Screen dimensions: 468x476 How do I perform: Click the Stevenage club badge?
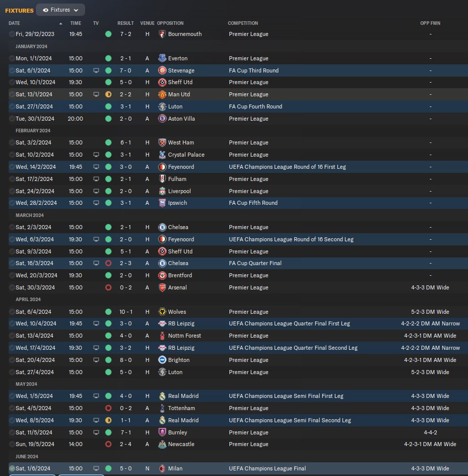162,70
